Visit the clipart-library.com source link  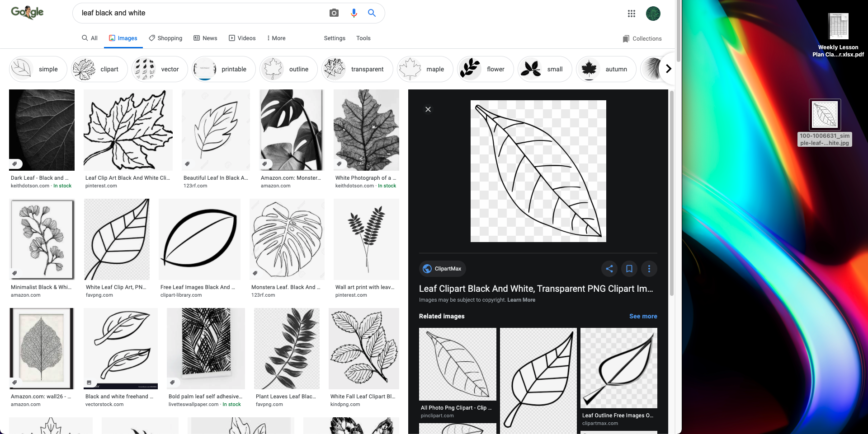click(181, 295)
